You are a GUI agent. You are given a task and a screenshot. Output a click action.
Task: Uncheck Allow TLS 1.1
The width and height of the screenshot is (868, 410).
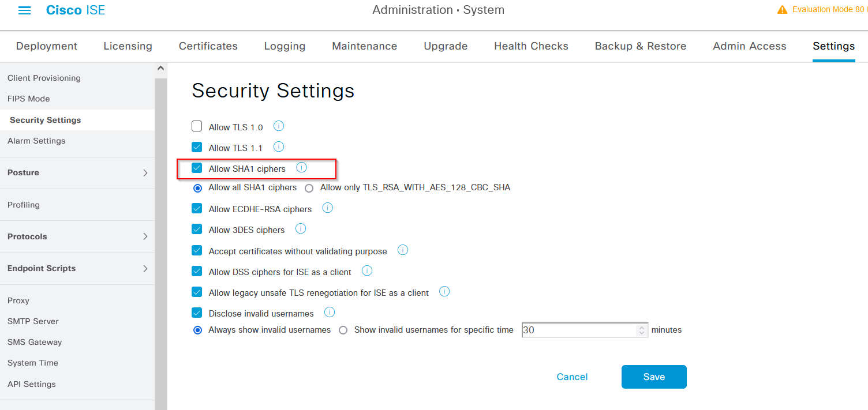click(x=197, y=147)
